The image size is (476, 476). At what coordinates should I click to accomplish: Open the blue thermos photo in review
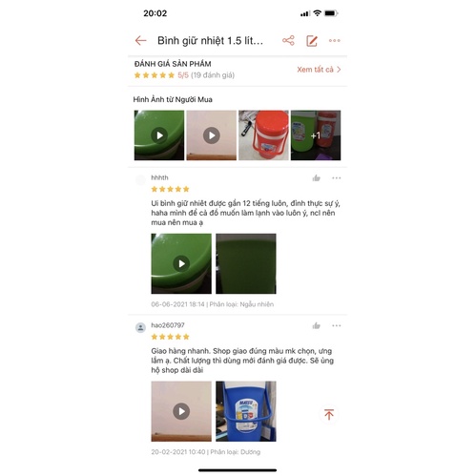[246, 411]
